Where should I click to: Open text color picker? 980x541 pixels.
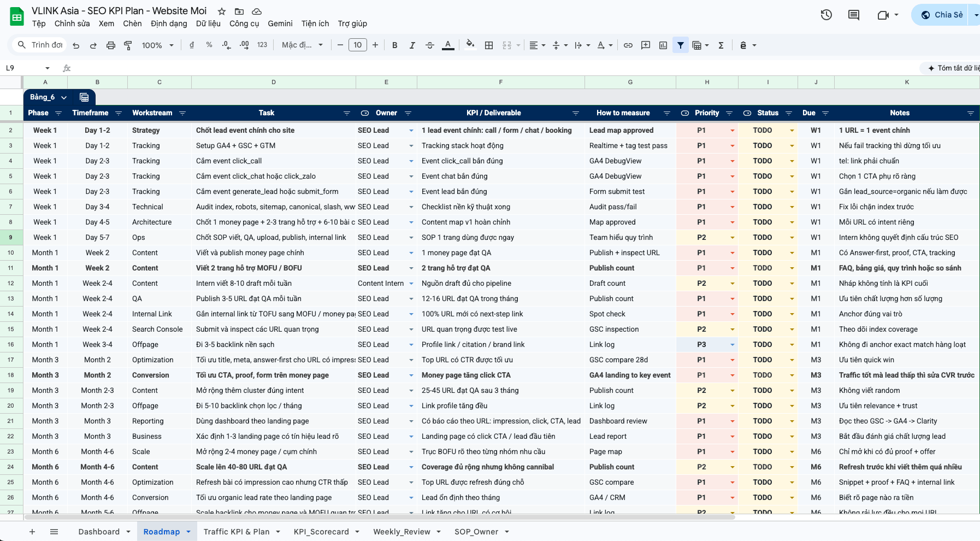tap(448, 45)
